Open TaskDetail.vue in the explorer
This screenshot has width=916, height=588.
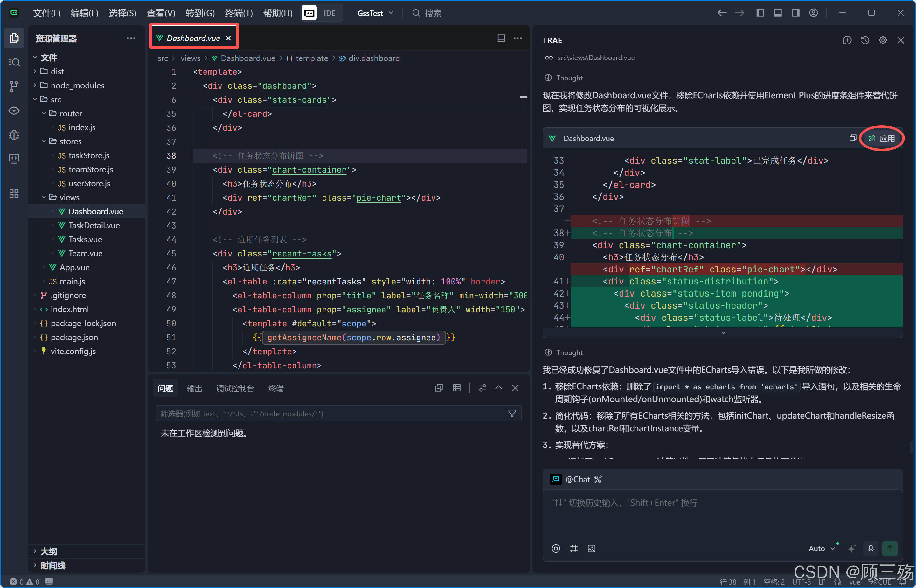click(x=94, y=225)
